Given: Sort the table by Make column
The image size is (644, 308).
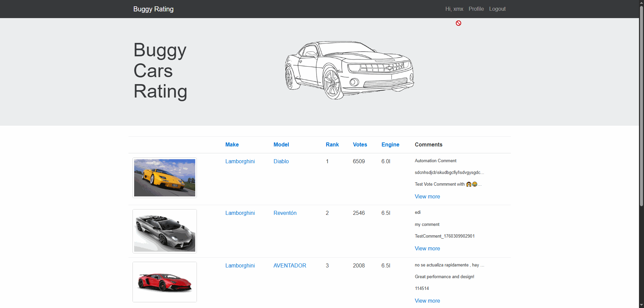Looking at the screenshot, I should [x=232, y=145].
